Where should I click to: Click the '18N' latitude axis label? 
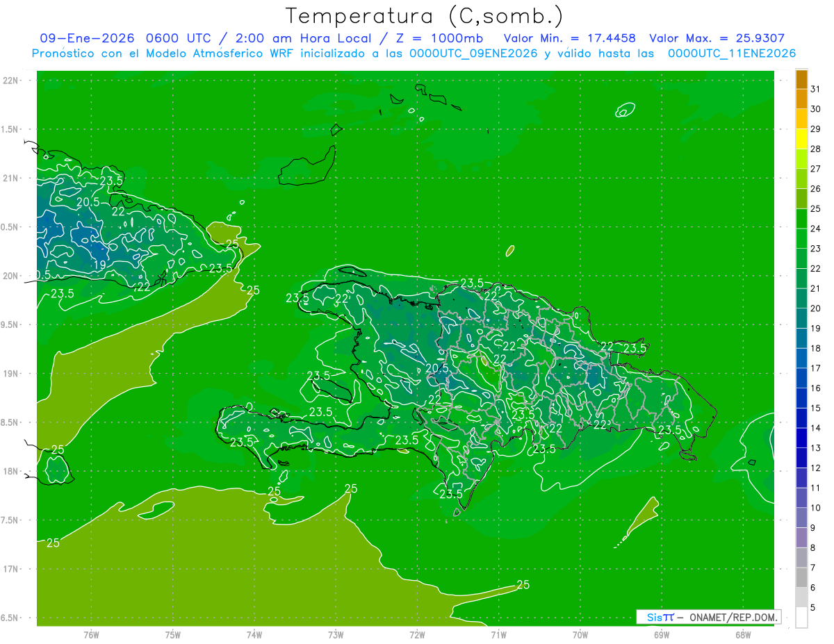point(10,471)
